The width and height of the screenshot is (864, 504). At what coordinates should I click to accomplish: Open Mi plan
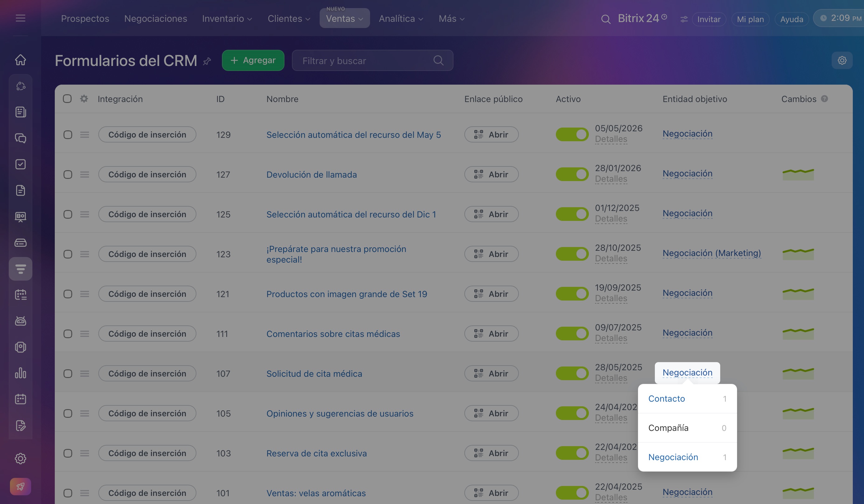(750, 19)
